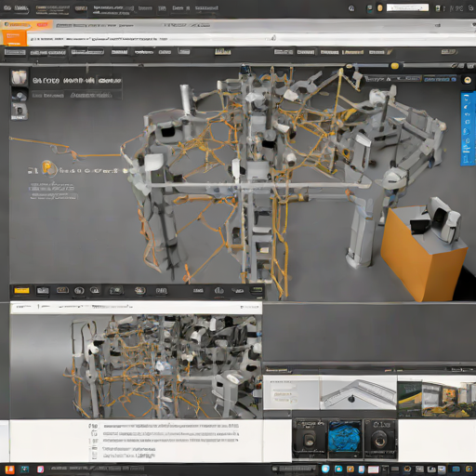
Task: Click the orange Start icon in the taskbar
Action: [x=10, y=469]
